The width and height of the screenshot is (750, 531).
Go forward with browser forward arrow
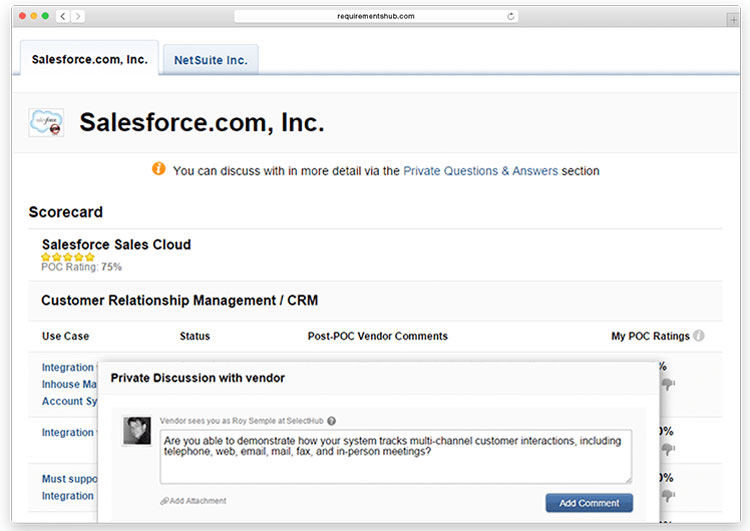point(77,16)
